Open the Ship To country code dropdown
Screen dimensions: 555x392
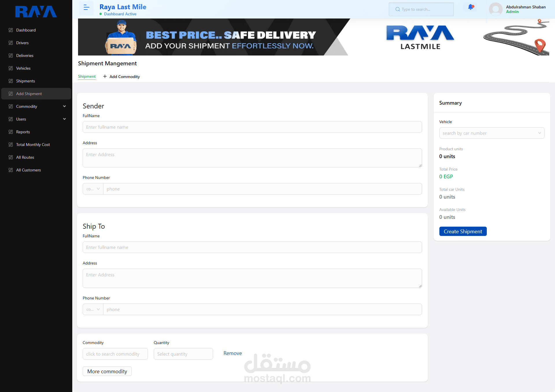tap(93, 309)
